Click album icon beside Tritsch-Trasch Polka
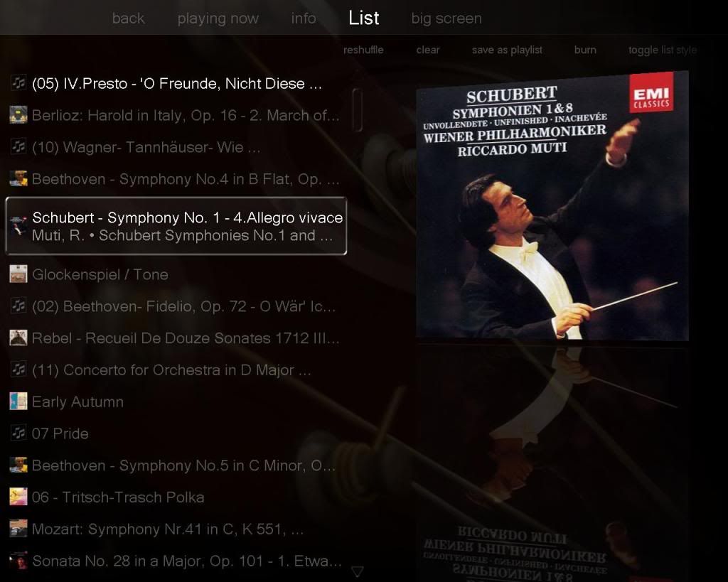 click(18, 497)
